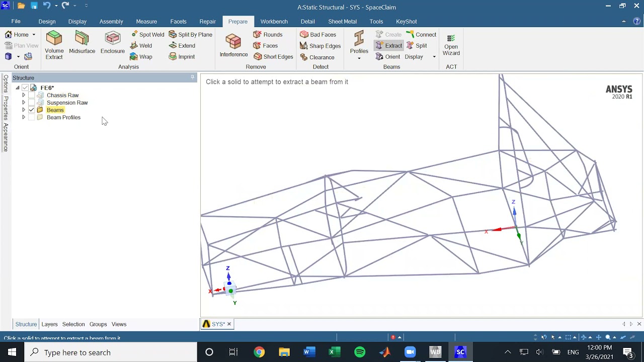
Task: Switch to the Groups panel tab
Action: [98, 324]
